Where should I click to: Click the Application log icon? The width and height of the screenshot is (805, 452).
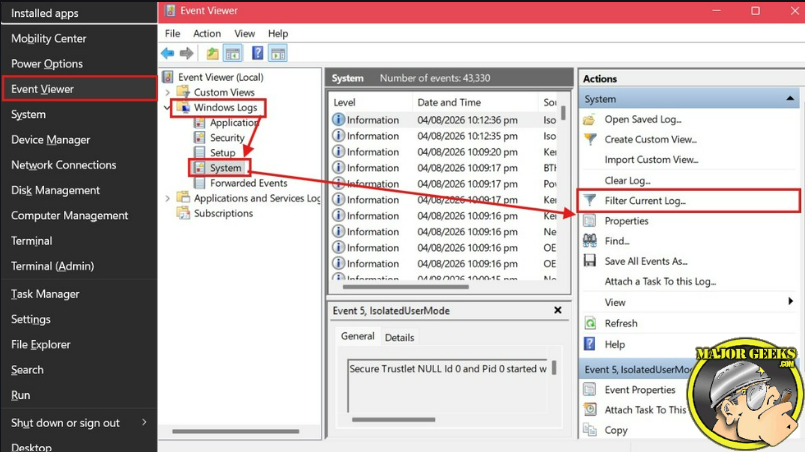(x=199, y=123)
